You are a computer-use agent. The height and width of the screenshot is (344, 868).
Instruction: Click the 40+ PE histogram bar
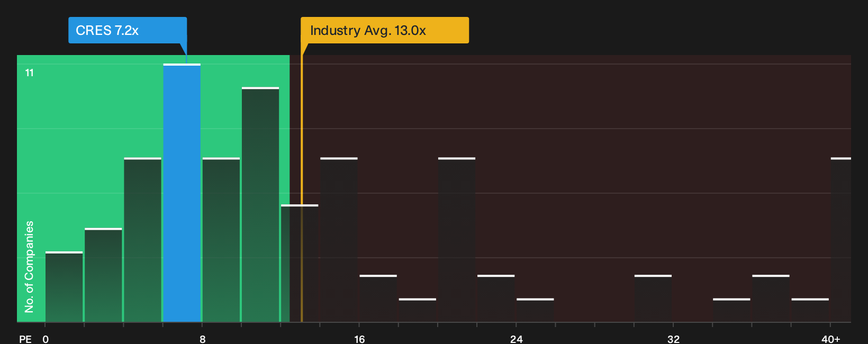pyautogui.click(x=841, y=240)
